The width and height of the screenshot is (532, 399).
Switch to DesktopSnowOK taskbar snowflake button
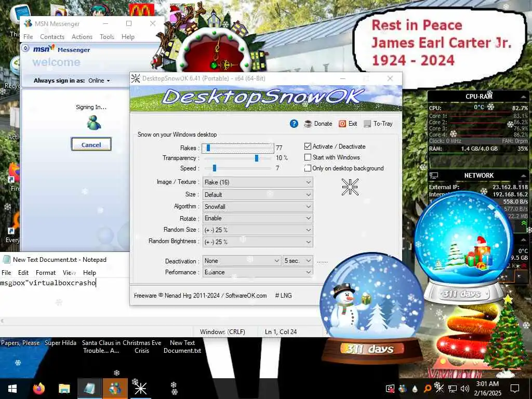pos(140,389)
